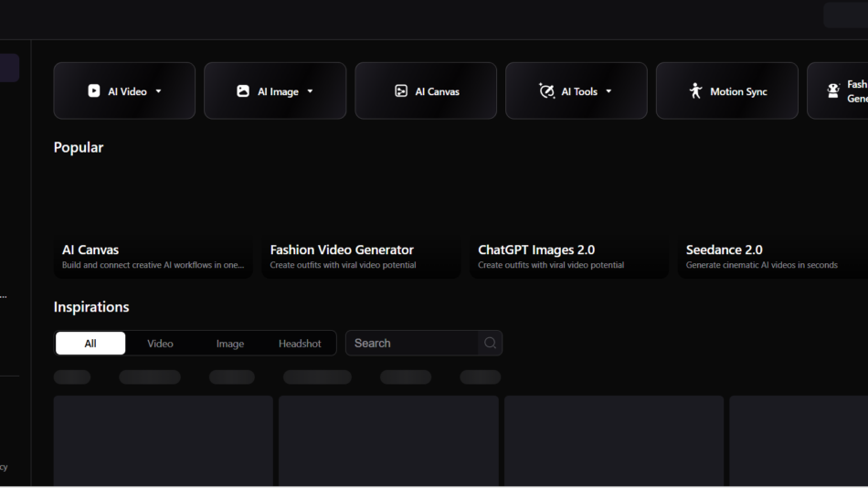The width and height of the screenshot is (868, 488).
Task: Switch to the Headshot inspirations tab
Action: 300,344
